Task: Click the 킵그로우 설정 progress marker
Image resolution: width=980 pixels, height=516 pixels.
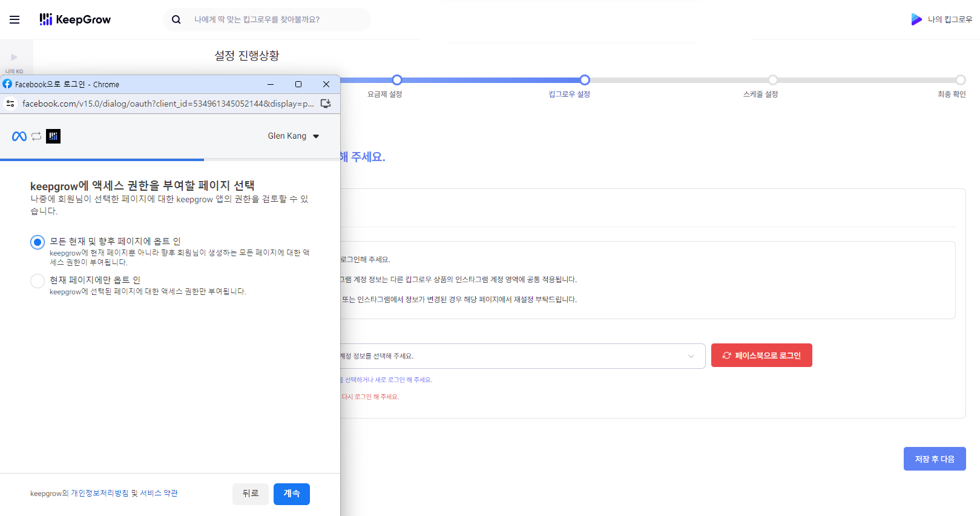Action: 584,80
